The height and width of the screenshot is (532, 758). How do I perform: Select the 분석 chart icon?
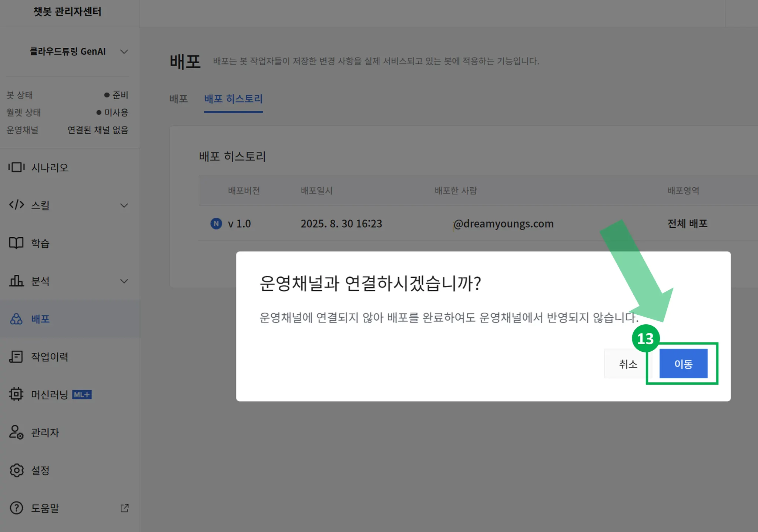click(16, 281)
